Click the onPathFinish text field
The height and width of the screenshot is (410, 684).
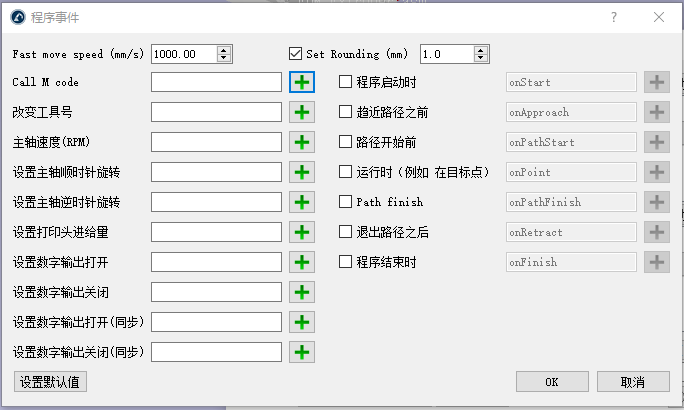(571, 202)
